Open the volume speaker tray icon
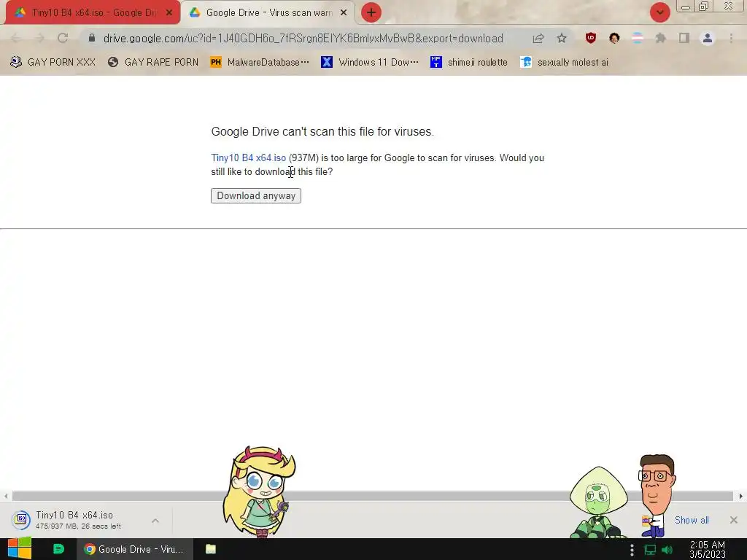This screenshot has height=560, width=747. pos(667,550)
